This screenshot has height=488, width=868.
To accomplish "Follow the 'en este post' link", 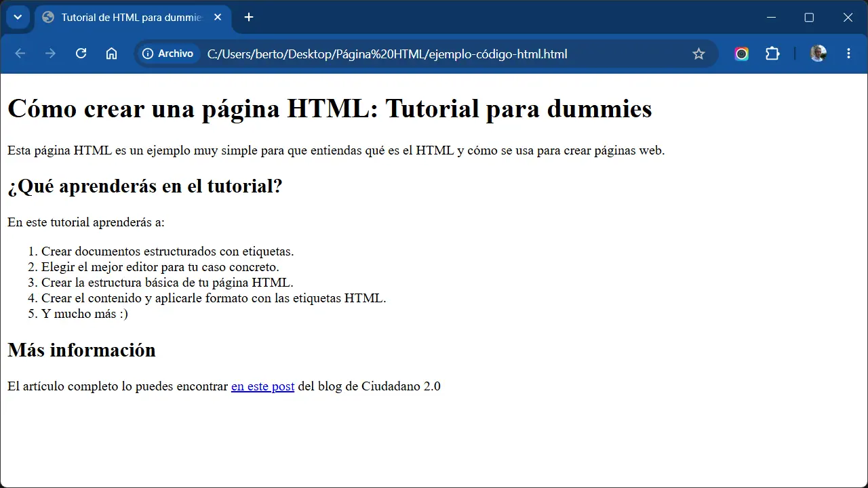I will [x=262, y=386].
